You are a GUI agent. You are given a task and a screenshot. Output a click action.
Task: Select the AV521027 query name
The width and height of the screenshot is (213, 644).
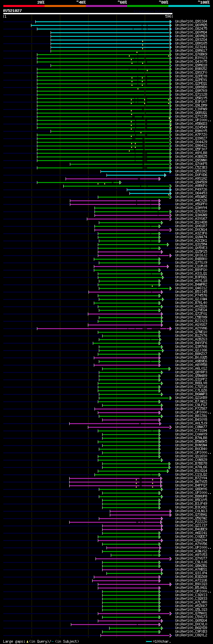pos(12,11)
